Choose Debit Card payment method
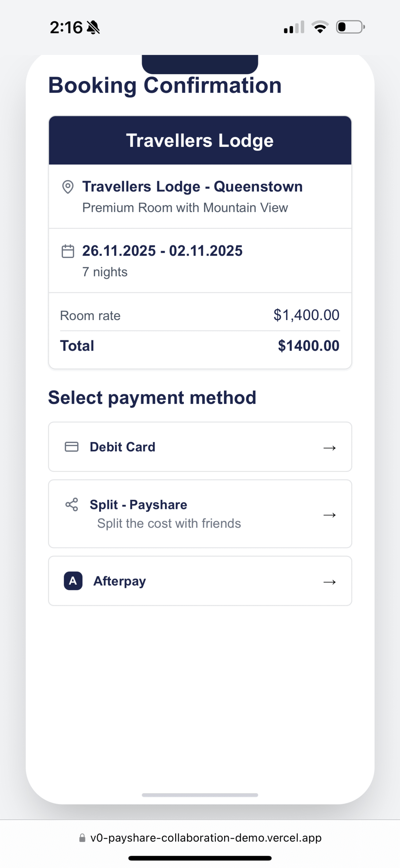The height and width of the screenshot is (868, 400). click(200, 447)
